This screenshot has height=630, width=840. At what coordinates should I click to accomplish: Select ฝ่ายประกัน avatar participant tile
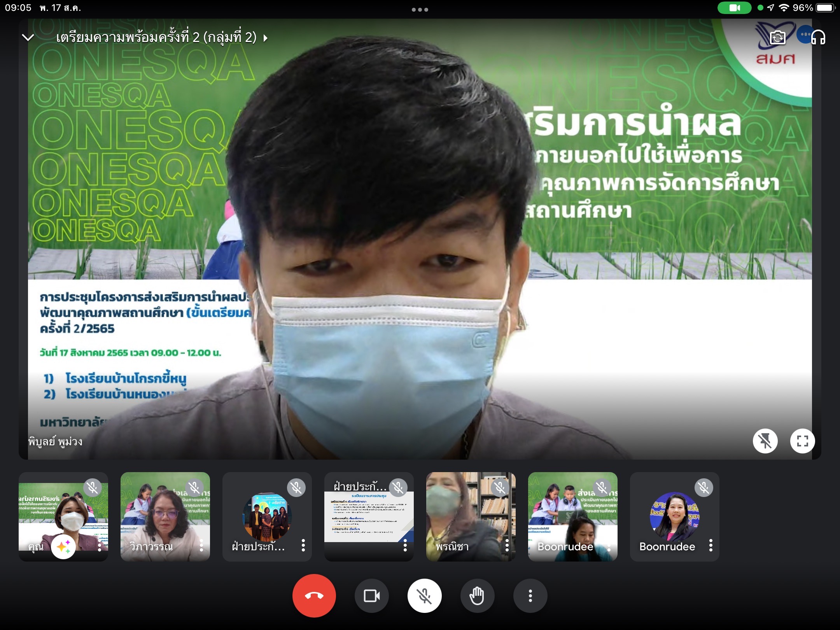pyautogui.click(x=267, y=516)
